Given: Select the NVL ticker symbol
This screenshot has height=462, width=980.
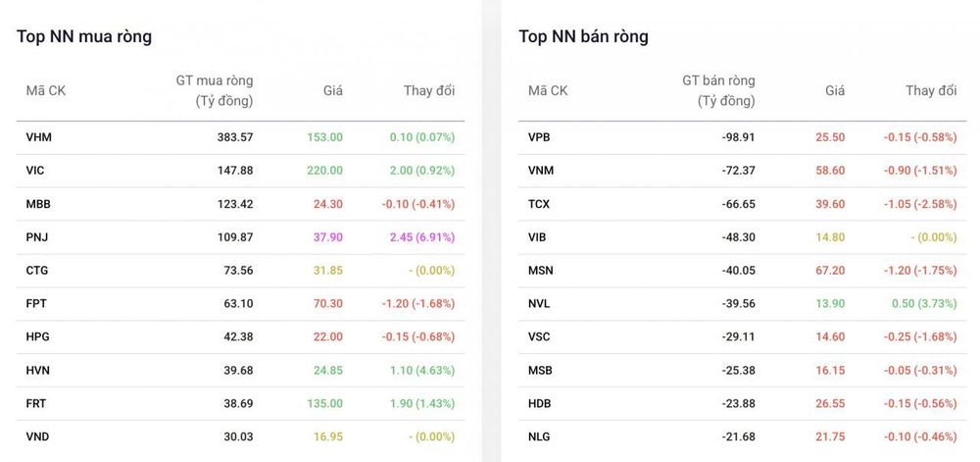Looking at the screenshot, I should point(539,303).
